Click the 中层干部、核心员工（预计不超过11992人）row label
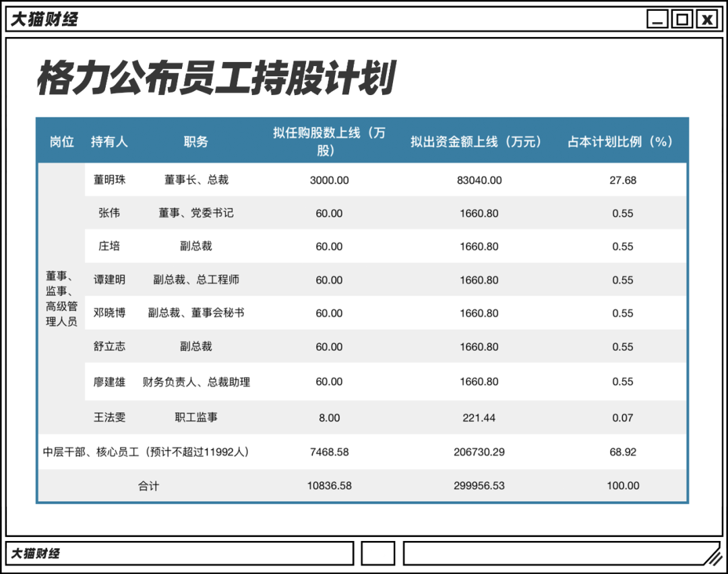 [x=147, y=451]
